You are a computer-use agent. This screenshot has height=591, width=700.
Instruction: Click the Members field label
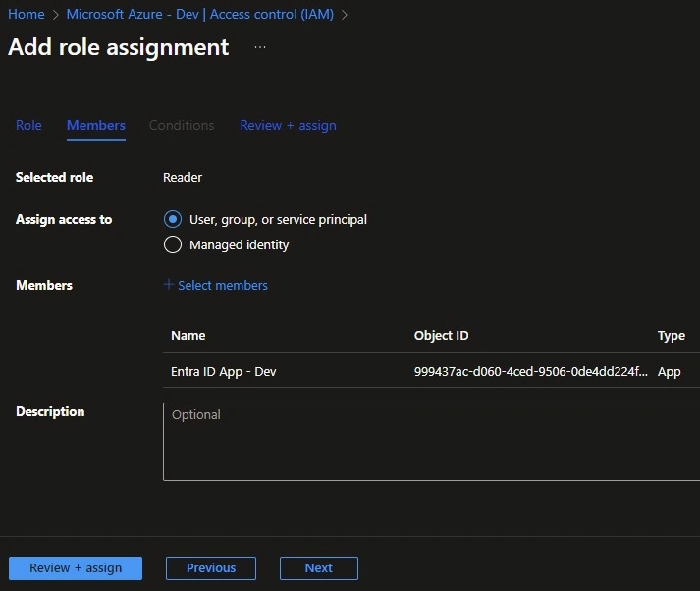(x=44, y=285)
